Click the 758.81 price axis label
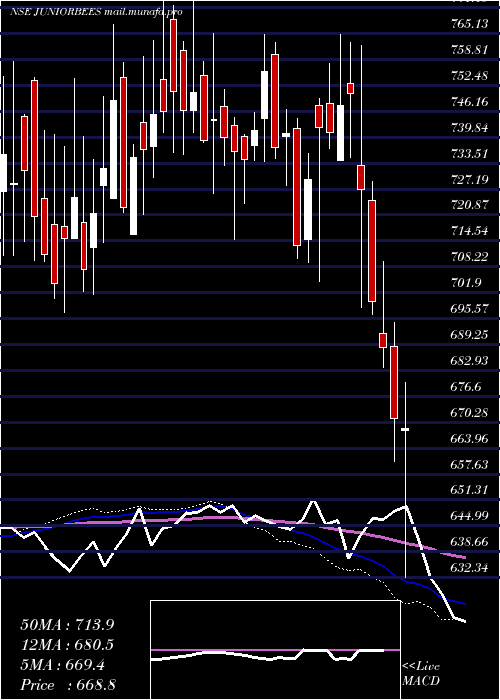 [x=469, y=50]
